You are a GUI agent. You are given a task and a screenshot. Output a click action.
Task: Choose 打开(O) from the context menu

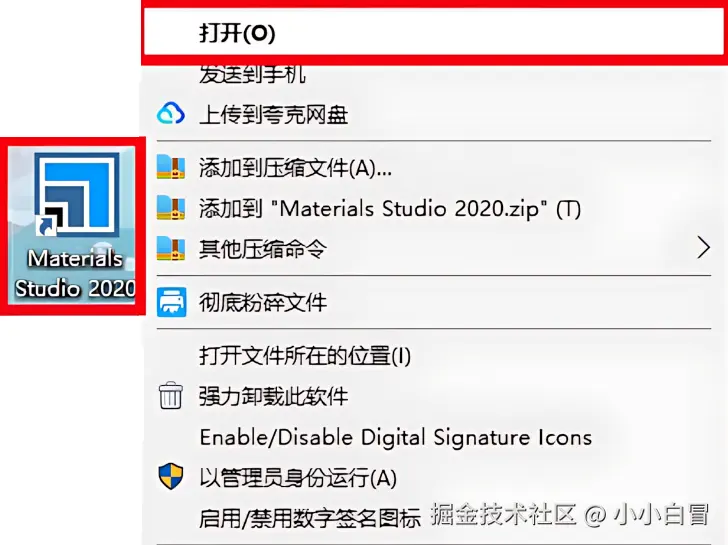[x=434, y=32]
